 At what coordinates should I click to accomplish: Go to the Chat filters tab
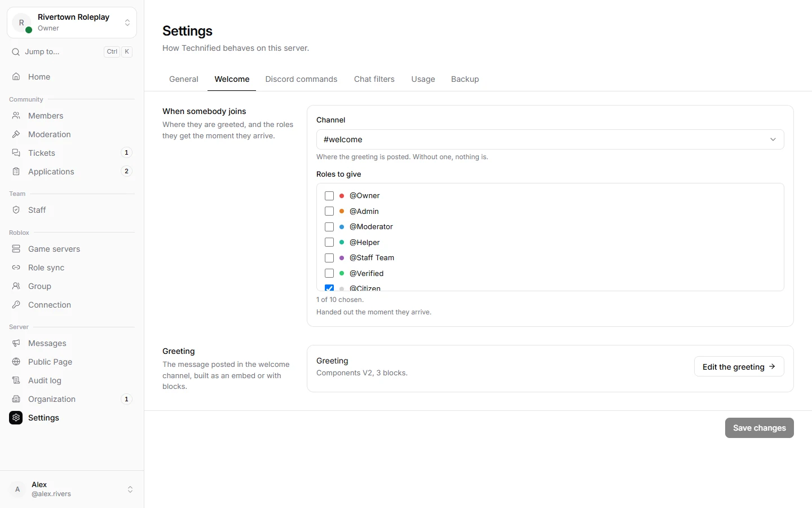(x=374, y=79)
